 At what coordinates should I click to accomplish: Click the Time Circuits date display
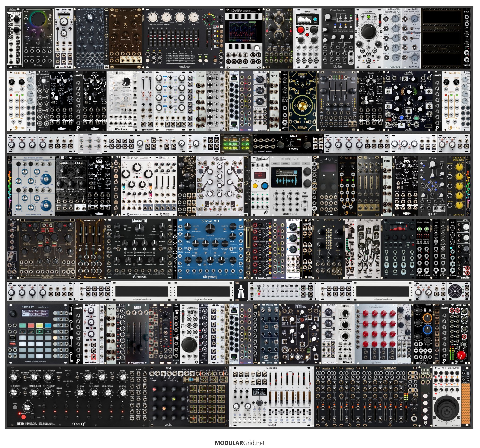point(236,144)
